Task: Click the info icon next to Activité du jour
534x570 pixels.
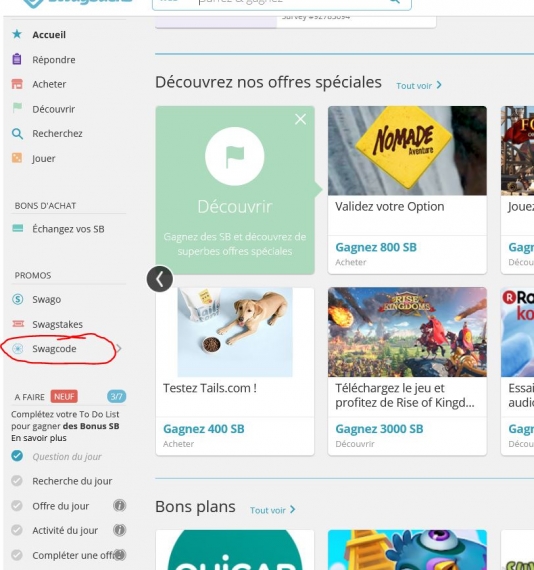Action: tap(119, 530)
